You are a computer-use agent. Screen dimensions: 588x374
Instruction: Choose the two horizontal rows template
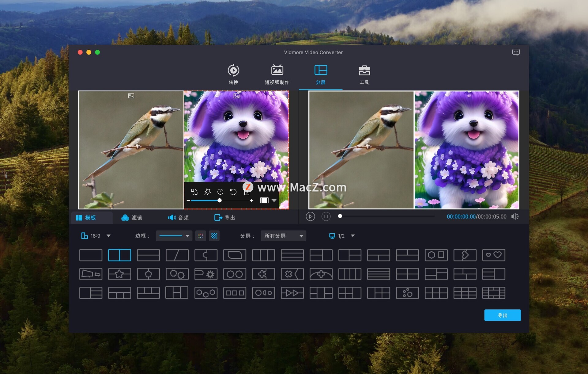click(x=148, y=255)
